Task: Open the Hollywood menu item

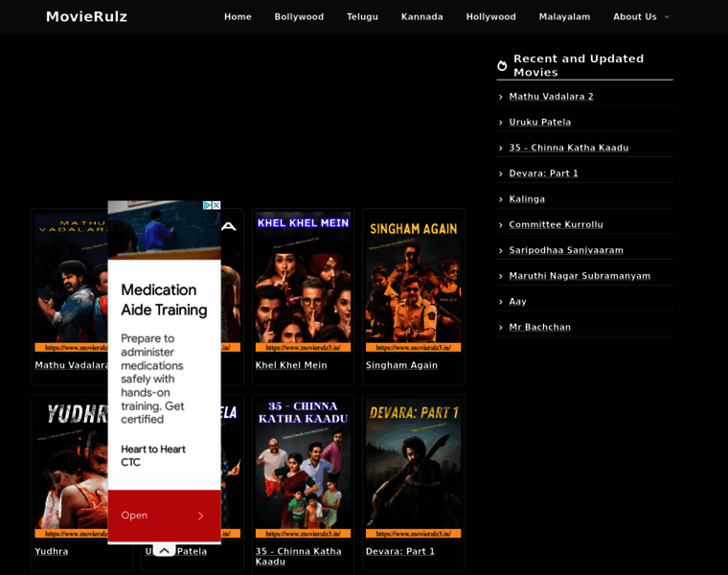Action: (490, 16)
